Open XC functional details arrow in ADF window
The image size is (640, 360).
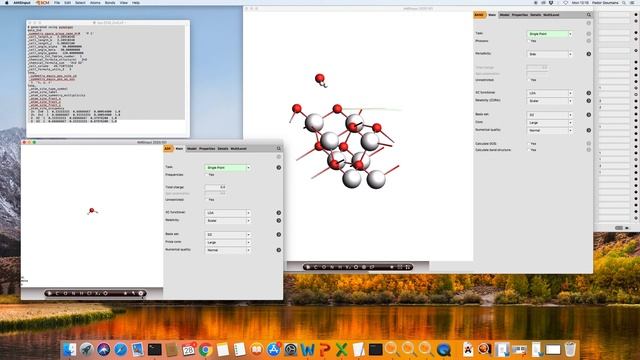point(279,213)
